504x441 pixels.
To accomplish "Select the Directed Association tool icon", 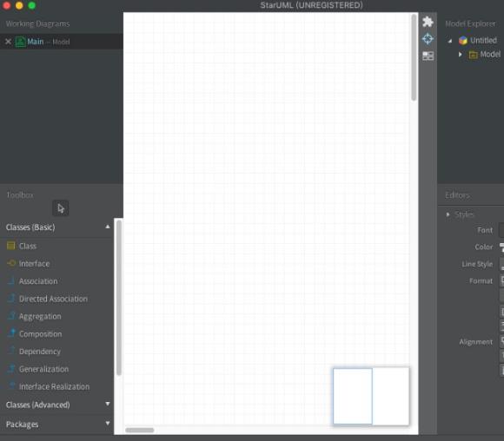I will pos(11,299).
